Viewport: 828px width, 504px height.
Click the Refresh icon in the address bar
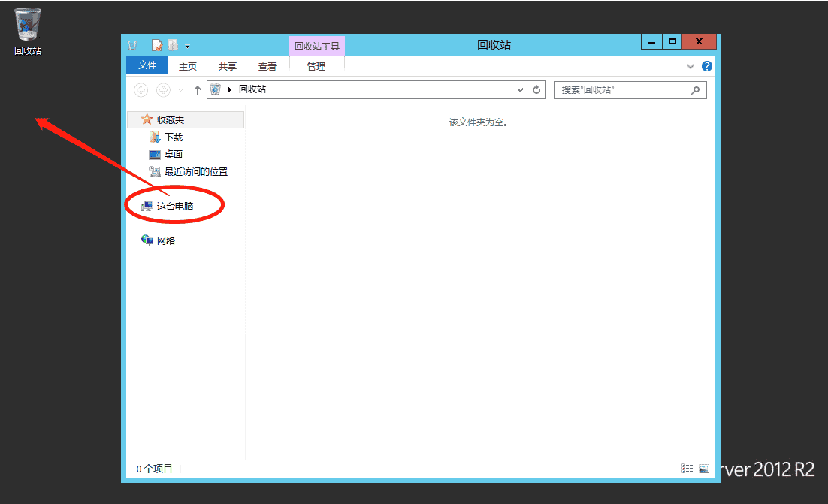click(x=536, y=89)
